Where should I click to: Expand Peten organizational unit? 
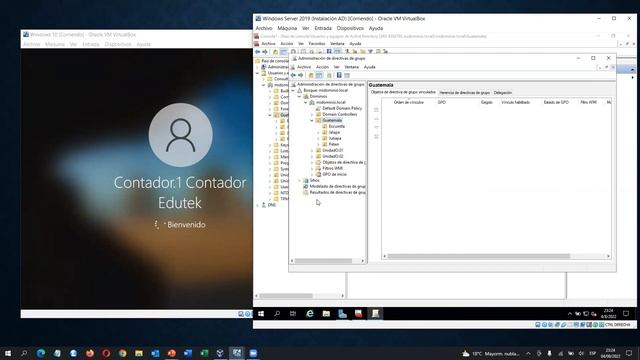[x=318, y=144]
